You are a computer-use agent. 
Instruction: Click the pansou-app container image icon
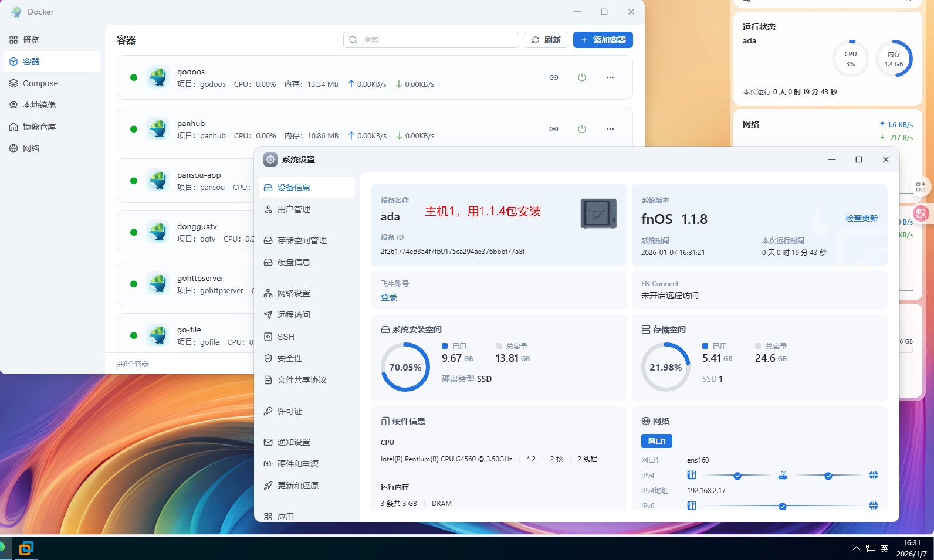pos(158,180)
